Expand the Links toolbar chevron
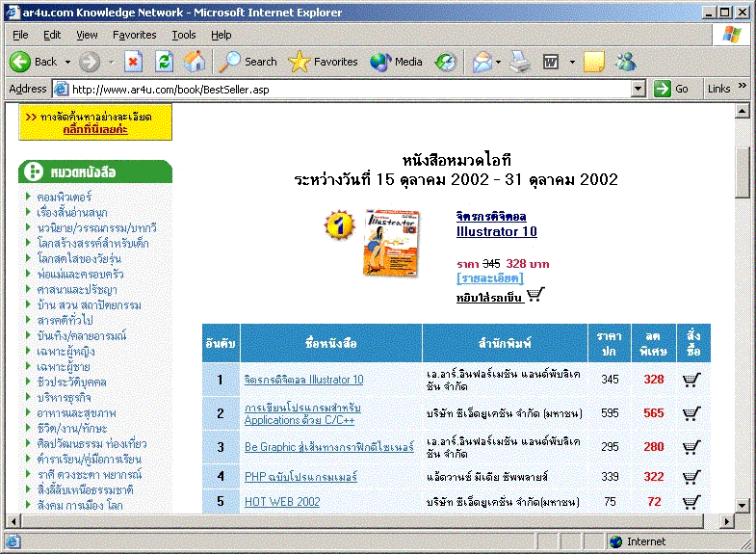The image size is (756, 554). pyautogui.click(x=743, y=87)
